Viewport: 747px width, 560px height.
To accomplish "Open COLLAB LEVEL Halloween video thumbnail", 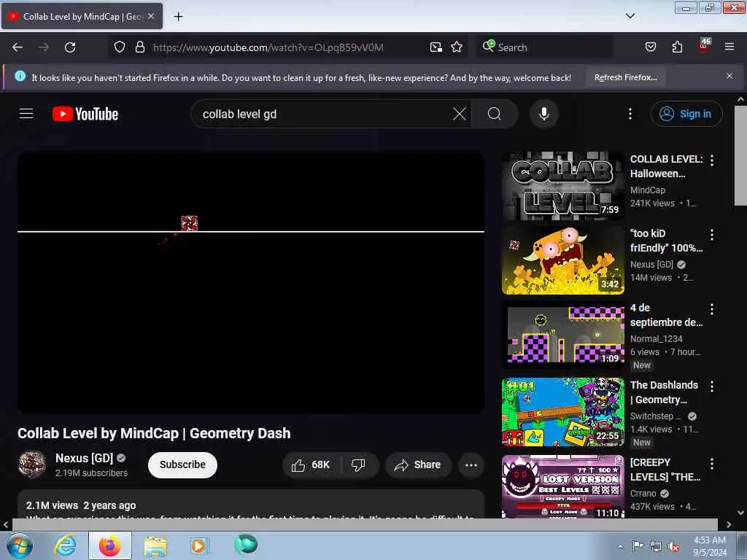I will [x=562, y=186].
